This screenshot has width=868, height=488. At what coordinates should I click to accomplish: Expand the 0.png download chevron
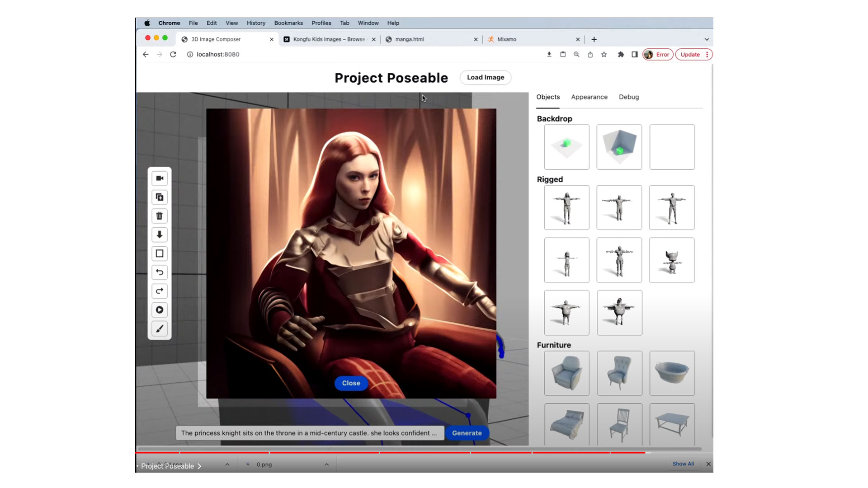click(x=326, y=465)
